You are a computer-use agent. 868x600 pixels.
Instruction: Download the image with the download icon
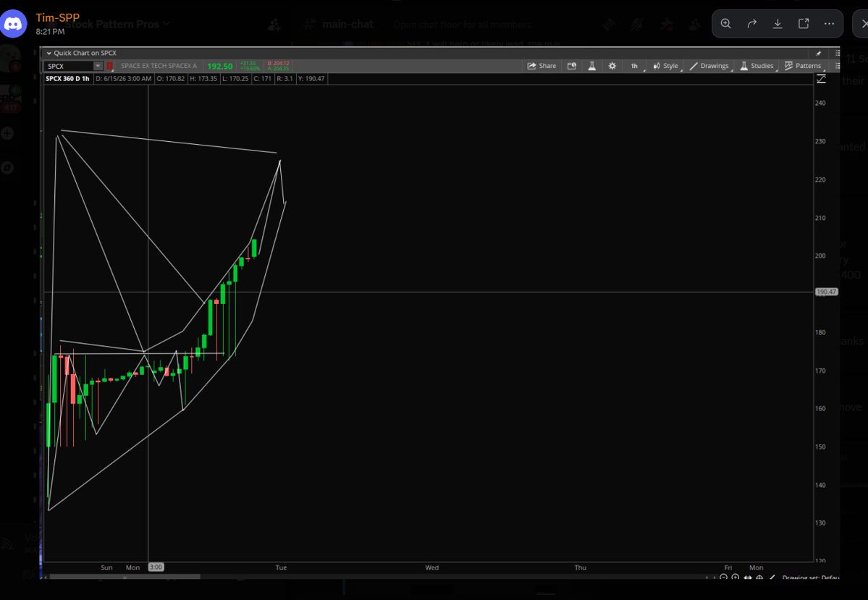tap(778, 24)
